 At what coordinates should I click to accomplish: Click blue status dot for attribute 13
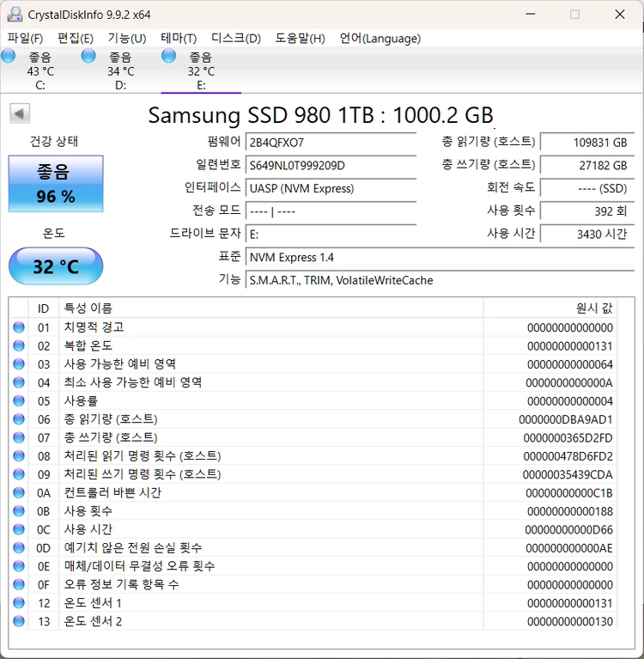(x=19, y=621)
